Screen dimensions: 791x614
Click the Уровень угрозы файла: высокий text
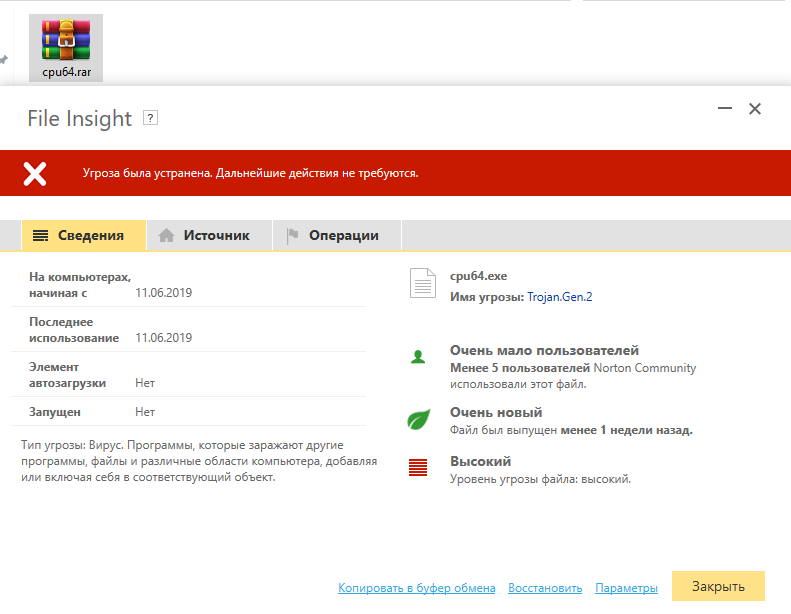[540, 479]
